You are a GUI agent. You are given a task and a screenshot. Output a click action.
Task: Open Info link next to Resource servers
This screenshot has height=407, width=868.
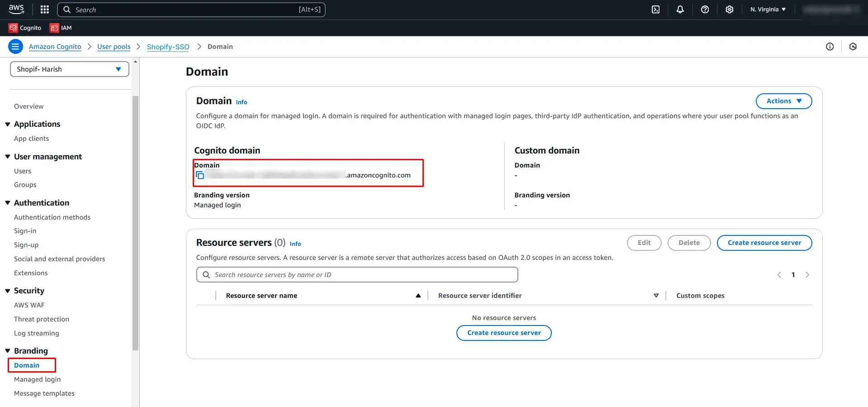295,244
